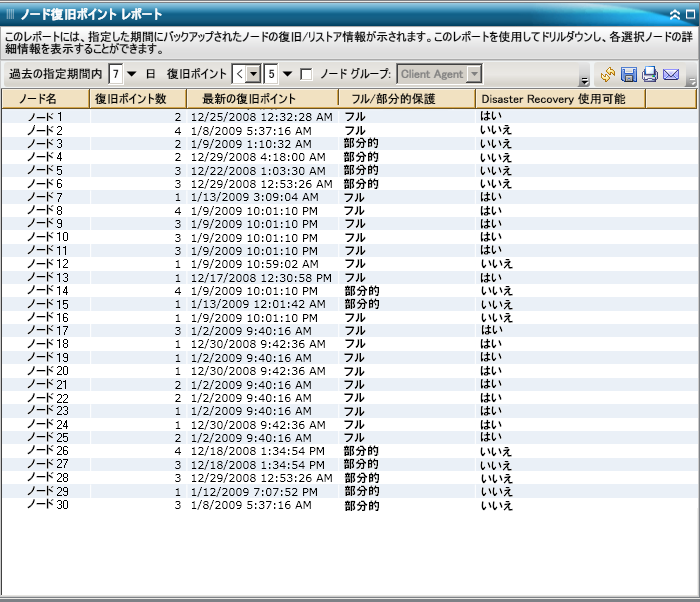This screenshot has height=602, width=700.
Task: Enable the ノード グループ checkbox
Action: click(x=306, y=74)
